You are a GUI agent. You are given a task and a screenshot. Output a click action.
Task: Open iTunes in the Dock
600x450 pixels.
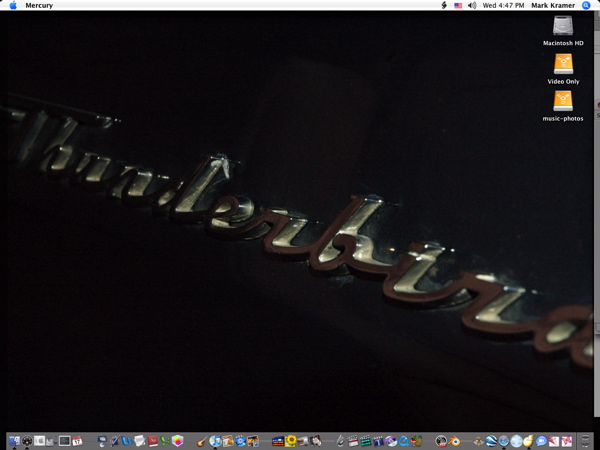[x=215, y=441]
